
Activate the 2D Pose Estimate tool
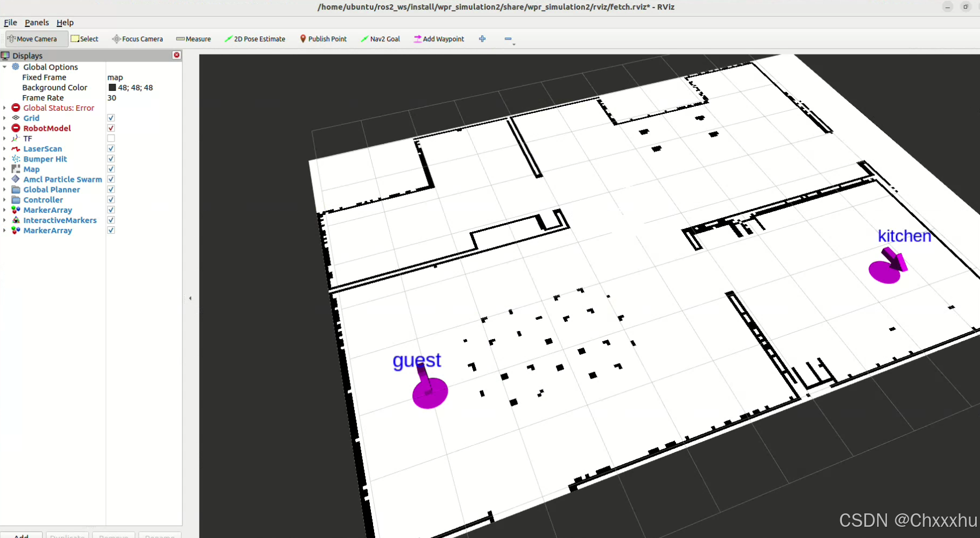click(255, 39)
